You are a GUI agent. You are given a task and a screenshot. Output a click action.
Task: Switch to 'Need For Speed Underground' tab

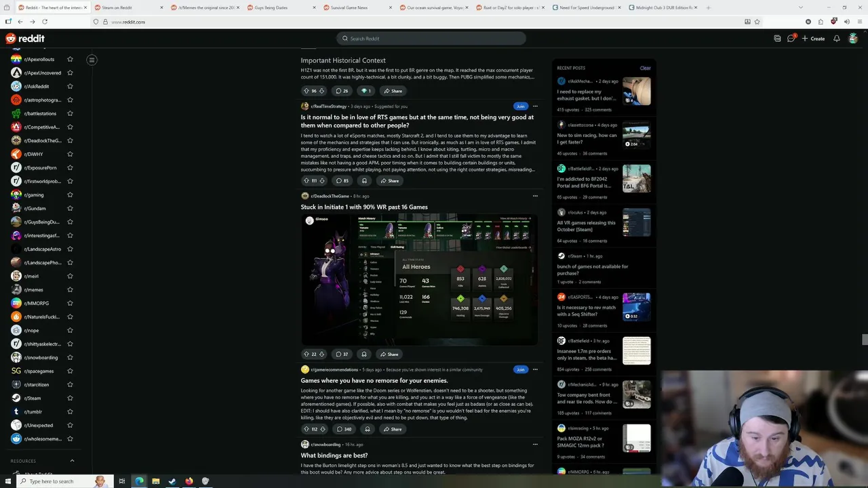pyautogui.click(x=585, y=7)
